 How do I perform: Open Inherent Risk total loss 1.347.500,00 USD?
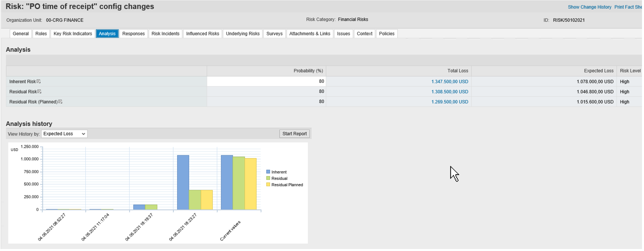point(449,81)
